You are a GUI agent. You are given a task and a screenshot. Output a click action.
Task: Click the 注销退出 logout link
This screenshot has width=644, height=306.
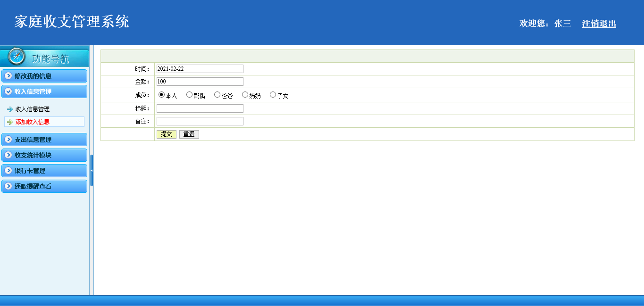(x=599, y=24)
